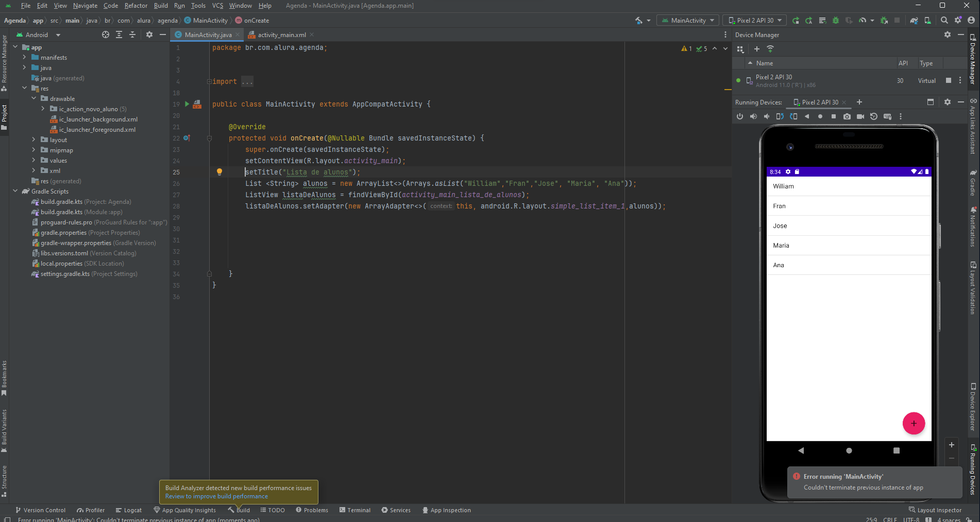Collapse the drawable folder

tap(33, 98)
